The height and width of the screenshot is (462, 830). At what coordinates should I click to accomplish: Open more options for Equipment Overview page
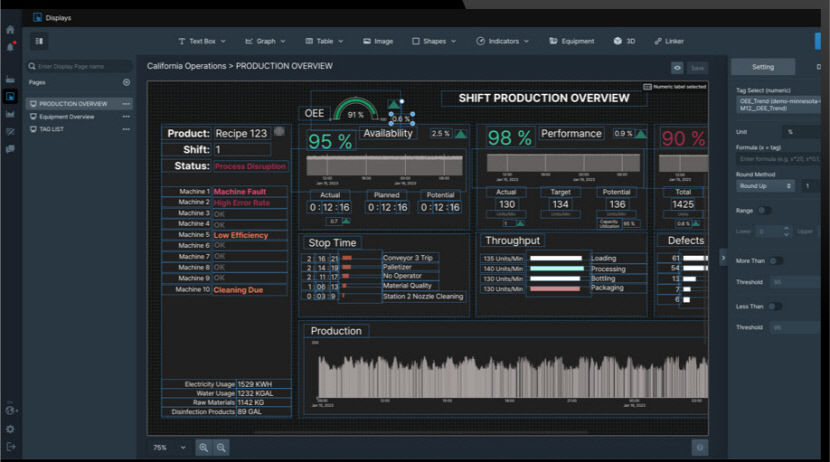(x=126, y=116)
